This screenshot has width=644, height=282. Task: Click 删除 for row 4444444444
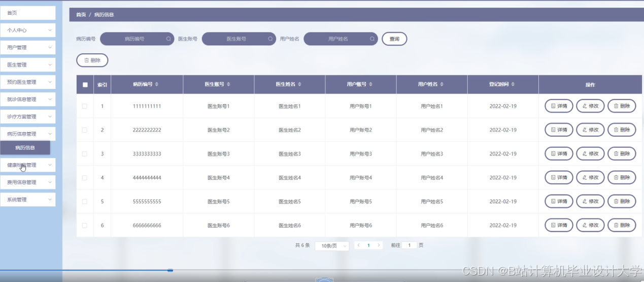click(x=622, y=178)
